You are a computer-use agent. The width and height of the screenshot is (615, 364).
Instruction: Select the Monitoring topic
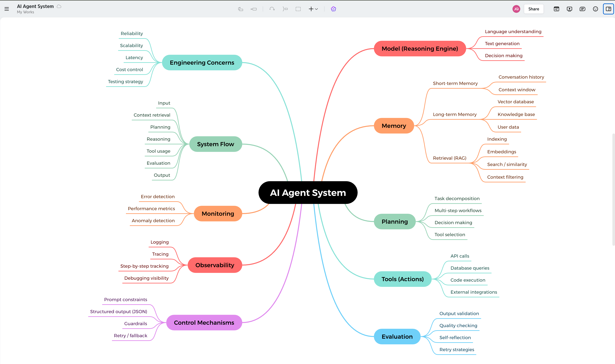tap(218, 214)
